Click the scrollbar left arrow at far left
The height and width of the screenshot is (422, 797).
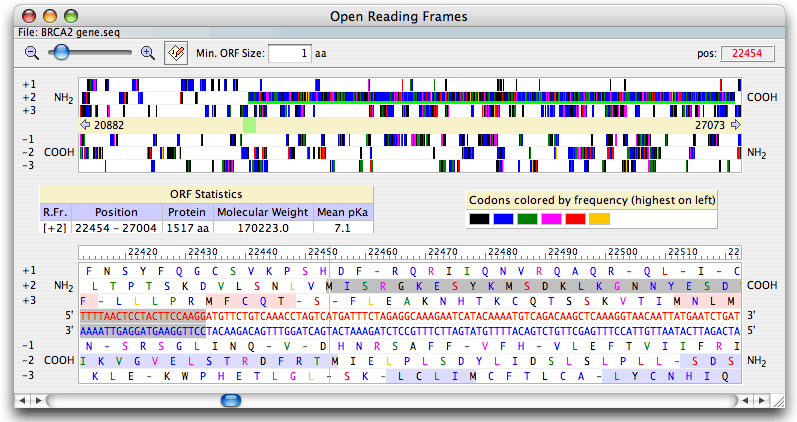[x=22, y=401]
